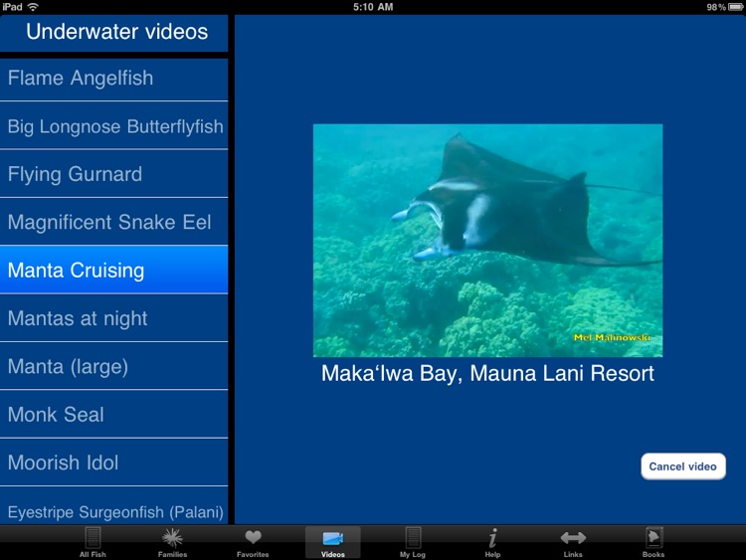This screenshot has height=560, width=746.
Task: Open the Magnificent Snake Eel video
Action: (x=113, y=222)
